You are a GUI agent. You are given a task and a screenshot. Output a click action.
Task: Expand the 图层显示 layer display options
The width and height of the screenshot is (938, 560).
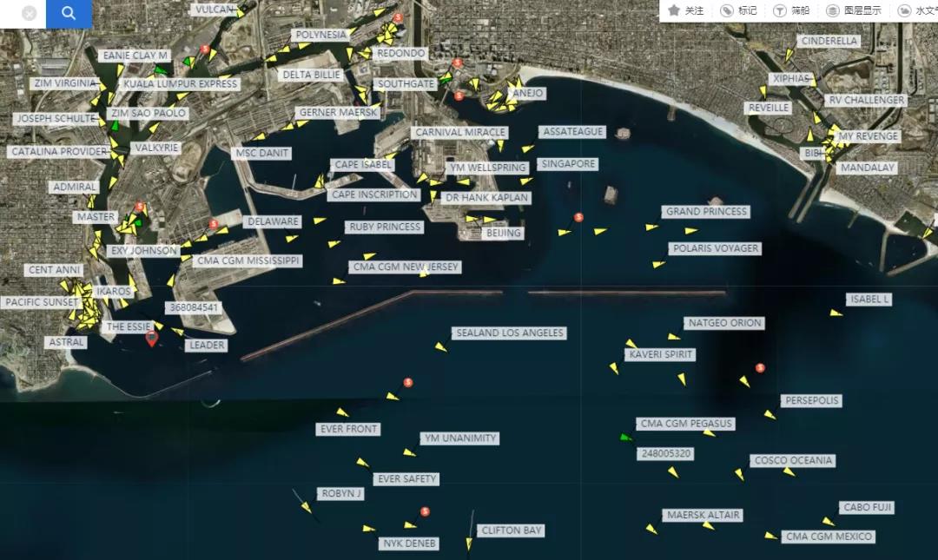(x=854, y=10)
